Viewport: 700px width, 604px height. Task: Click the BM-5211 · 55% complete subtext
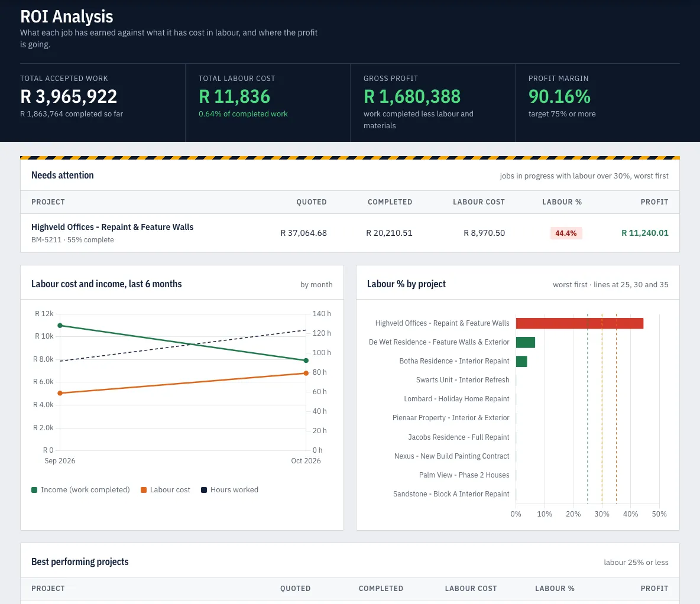72,240
